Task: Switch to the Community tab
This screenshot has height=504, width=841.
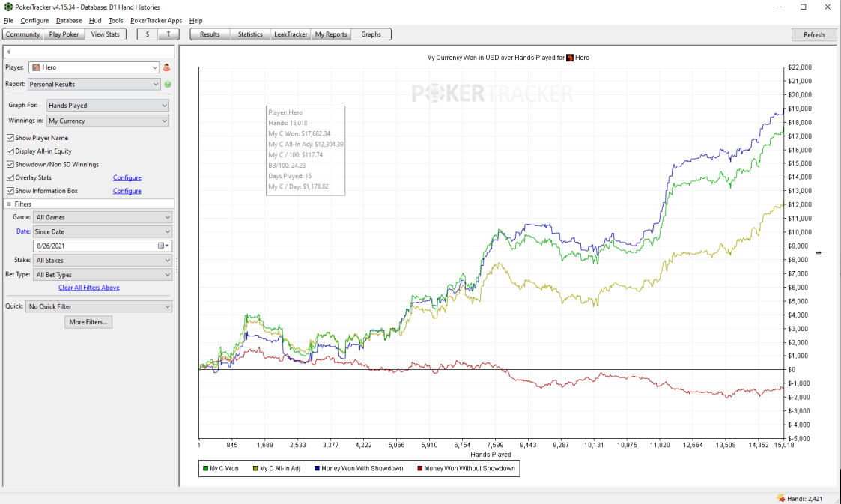Action: click(23, 34)
